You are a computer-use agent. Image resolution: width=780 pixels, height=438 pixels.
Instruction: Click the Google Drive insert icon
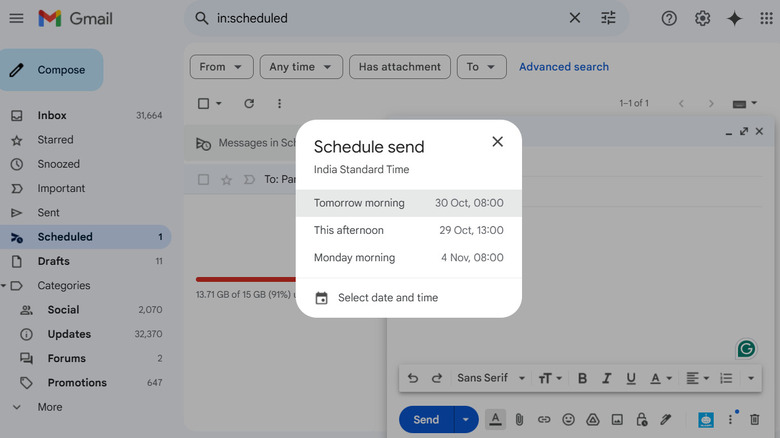coord(593,420)
